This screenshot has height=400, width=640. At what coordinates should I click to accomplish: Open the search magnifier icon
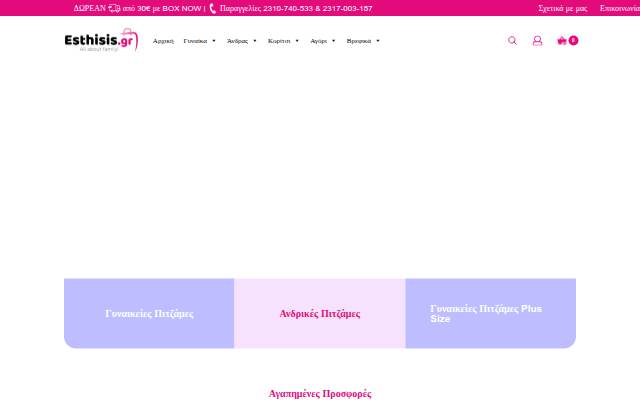pos(512,40)
